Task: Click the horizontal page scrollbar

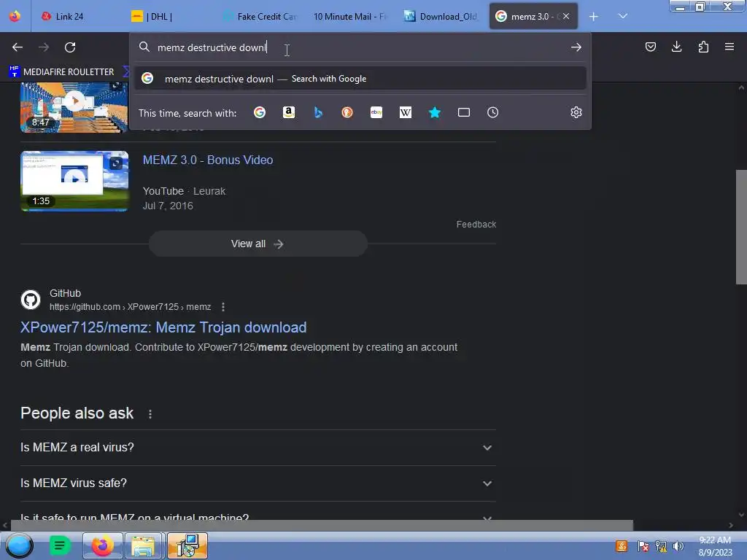Action: tap(322, 525)
